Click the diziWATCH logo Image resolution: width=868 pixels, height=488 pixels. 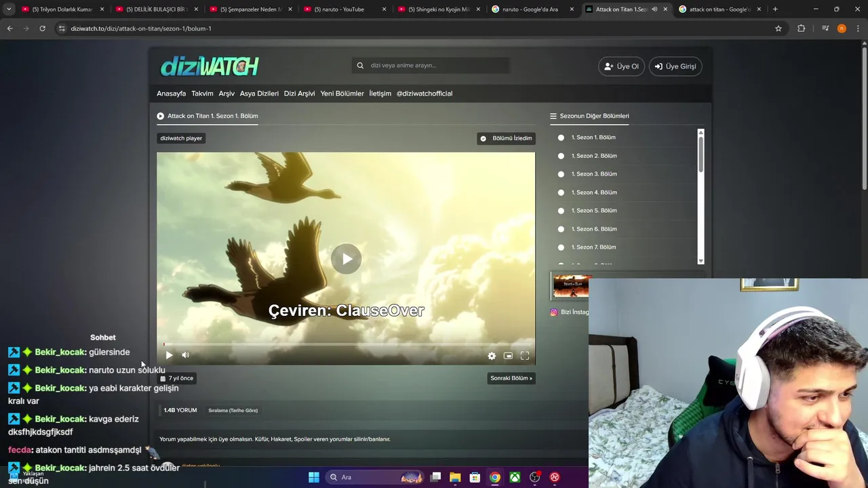coord(210,66)
